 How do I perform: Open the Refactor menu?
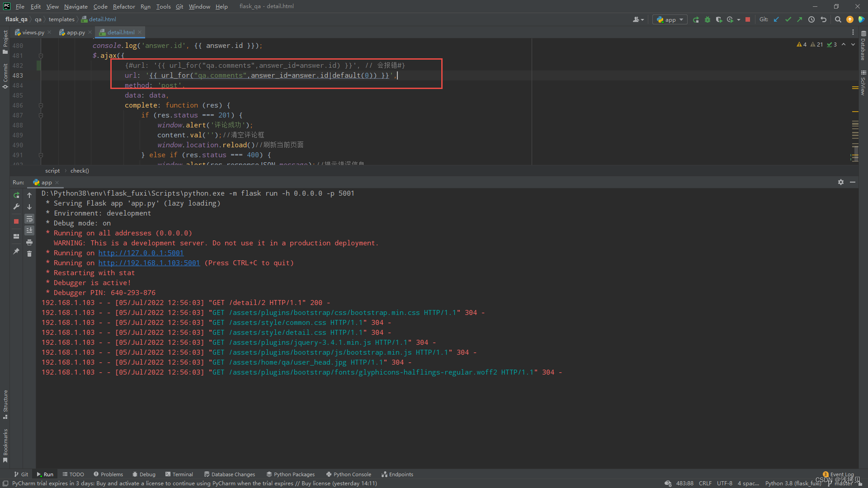[x=124, y=6]
